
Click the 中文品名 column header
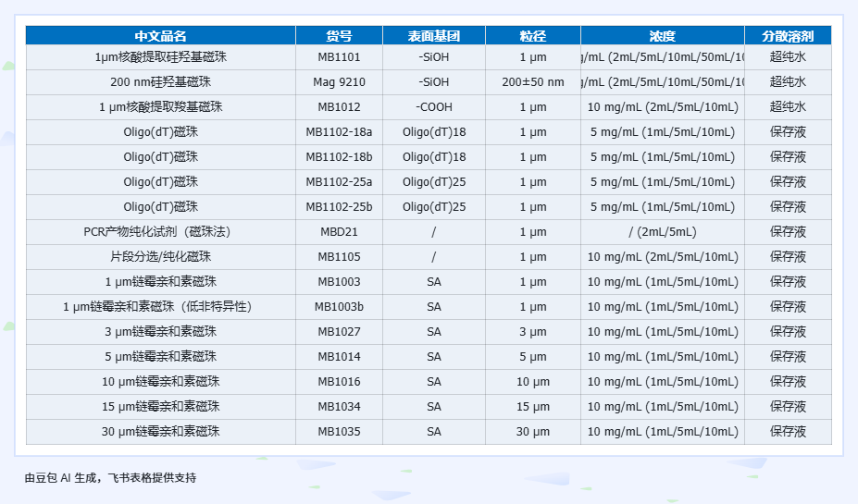[x=160, y=35]
